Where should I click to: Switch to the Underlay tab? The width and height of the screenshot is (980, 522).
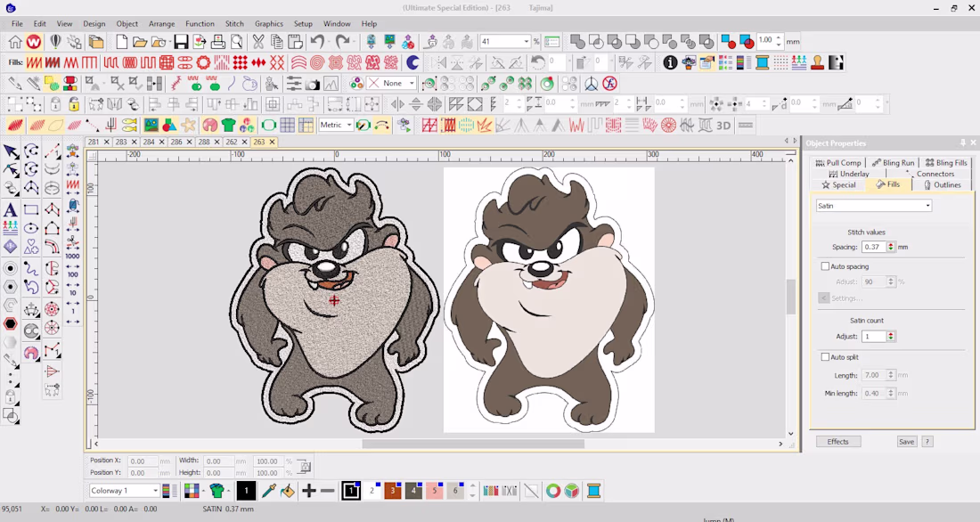point(849,174)
